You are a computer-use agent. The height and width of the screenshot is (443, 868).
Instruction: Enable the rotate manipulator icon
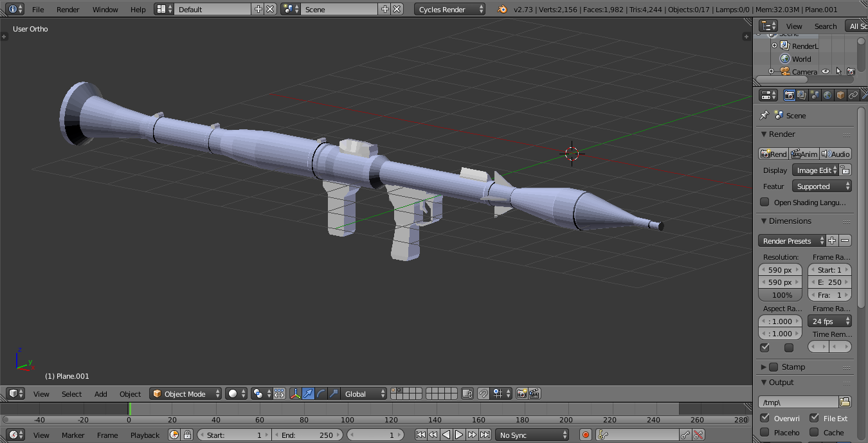click(x=321, y=393)
